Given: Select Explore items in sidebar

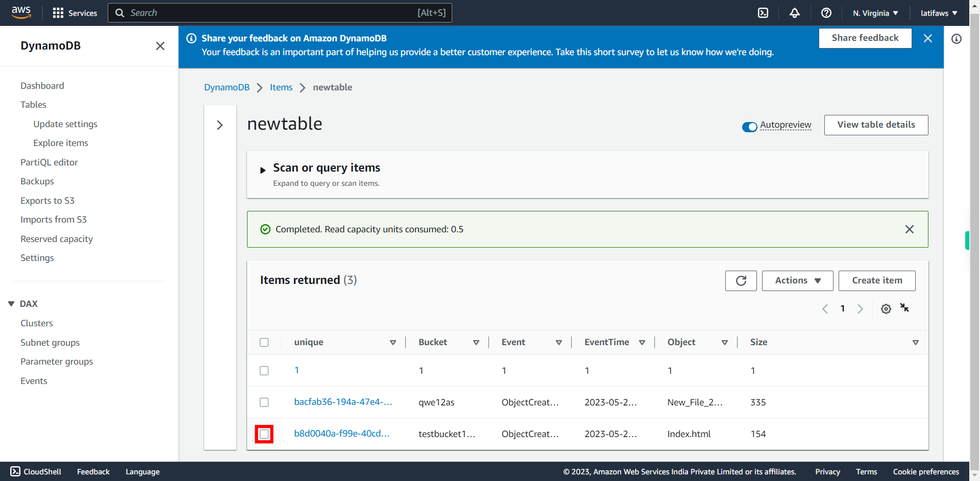Looking at the screenshot, I should pos(61,143).
